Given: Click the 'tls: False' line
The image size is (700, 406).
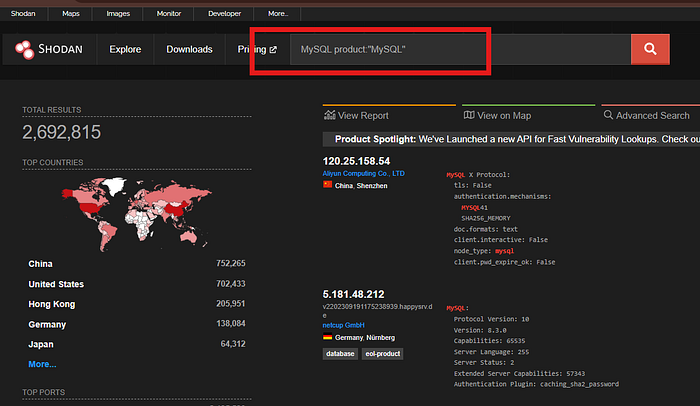Looking at the screenshot, I should (472, 185).
